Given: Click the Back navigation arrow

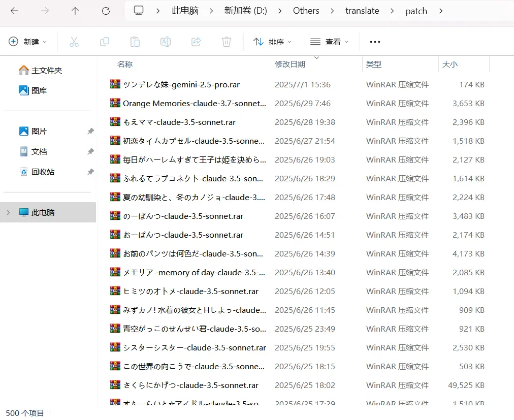Looking at the screenshot, I should (x=14, y=11).
